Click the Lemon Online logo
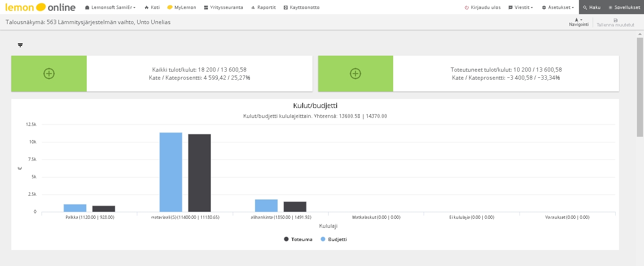 tap(40, 7)
